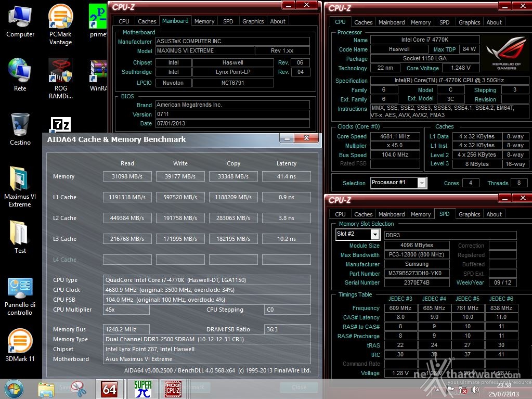Click the Core Voltage value 1.248 V
The image size is (532, 399).
click(460, 68)
